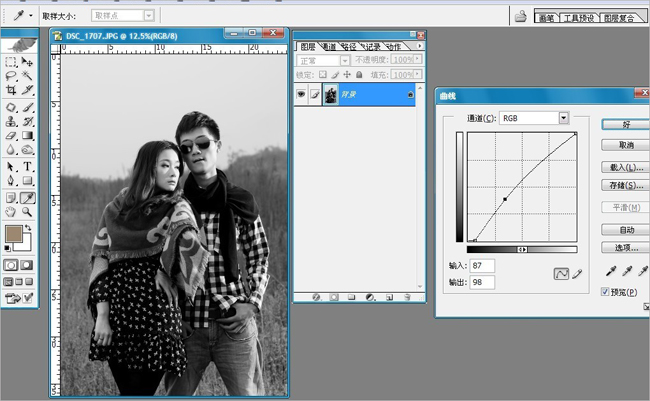Select the History Brush tool
The image size is (650, 401).
27,122
